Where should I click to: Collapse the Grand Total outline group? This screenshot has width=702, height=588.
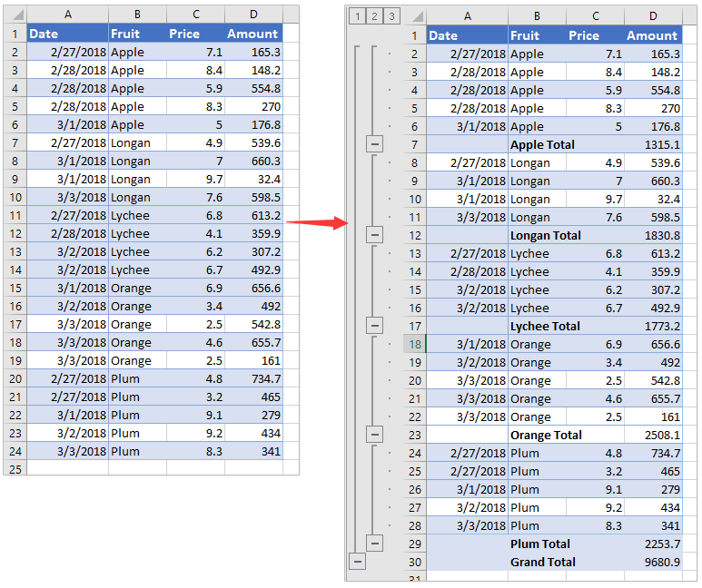tap(357, 562)
